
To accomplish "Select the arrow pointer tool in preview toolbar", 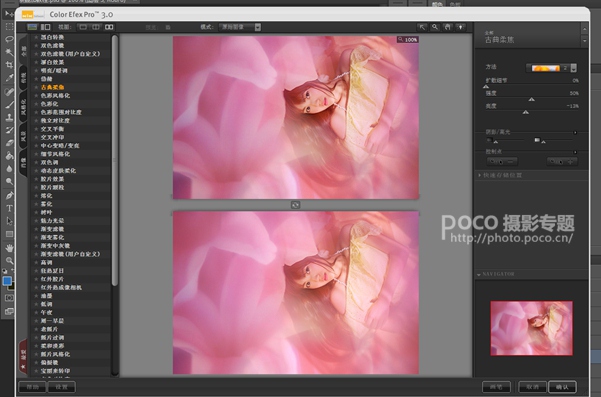I will pos(422,27).
